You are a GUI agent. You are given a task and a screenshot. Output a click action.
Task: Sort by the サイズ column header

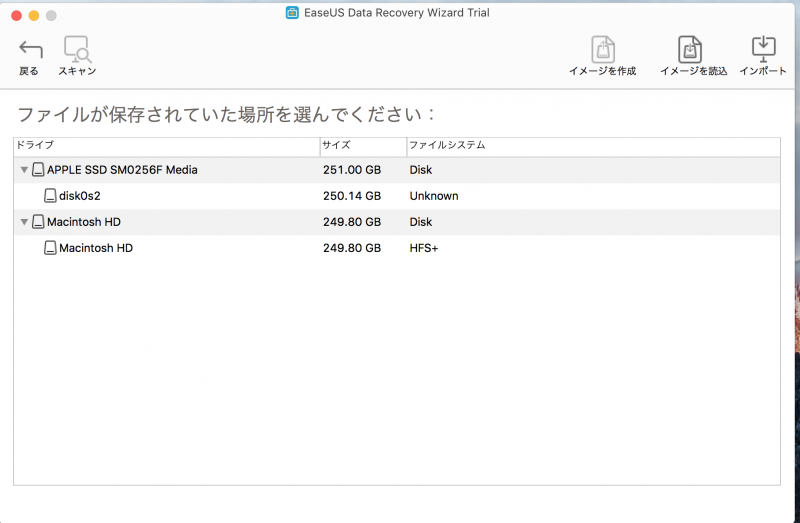click(363, 146)
